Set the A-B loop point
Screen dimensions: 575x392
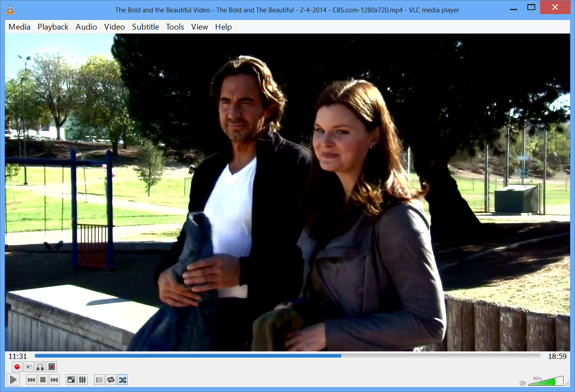(x=40, y=366)
